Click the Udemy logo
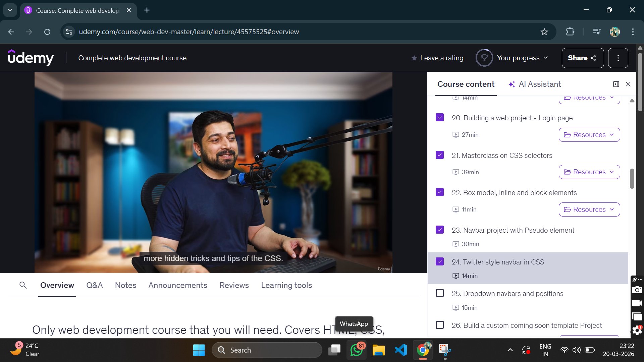The image size is (644, 362). pos(31,58)
